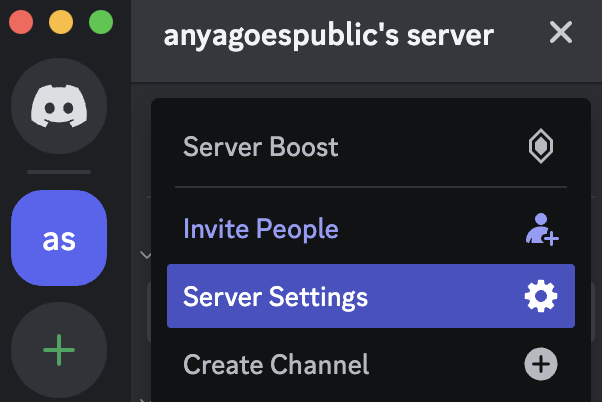
Task: Toggle the lower category chevron below Create Channel
Action: tap(142, 398)
